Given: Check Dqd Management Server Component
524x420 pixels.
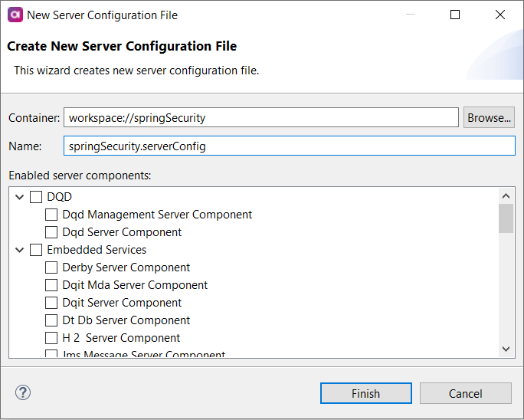Looking at the screenshot, I should coord(51,215).
